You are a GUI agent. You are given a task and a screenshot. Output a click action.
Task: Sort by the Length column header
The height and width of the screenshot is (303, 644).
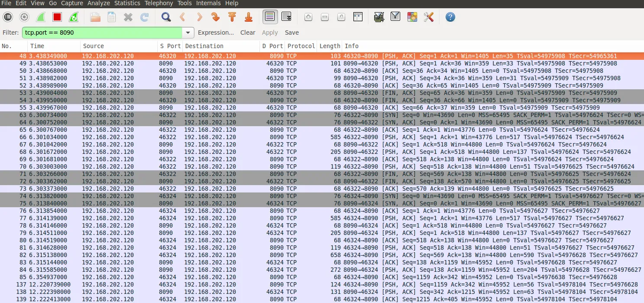click(330, 46)
